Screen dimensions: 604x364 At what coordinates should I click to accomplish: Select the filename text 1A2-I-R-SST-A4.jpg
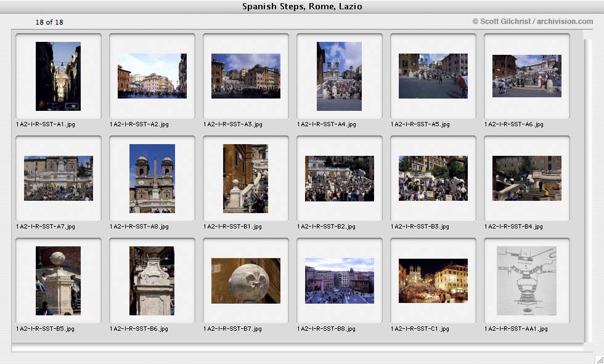[x=326, y=124]
